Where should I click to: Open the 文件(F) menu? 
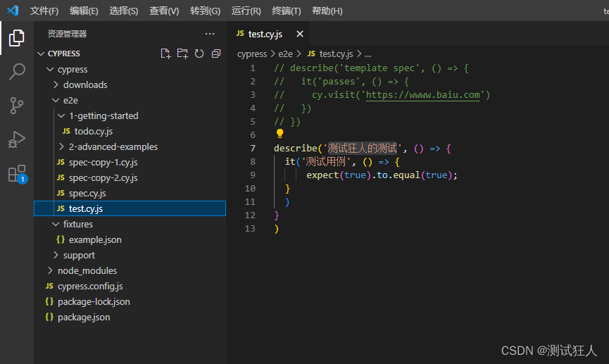(x=44, y=11)
